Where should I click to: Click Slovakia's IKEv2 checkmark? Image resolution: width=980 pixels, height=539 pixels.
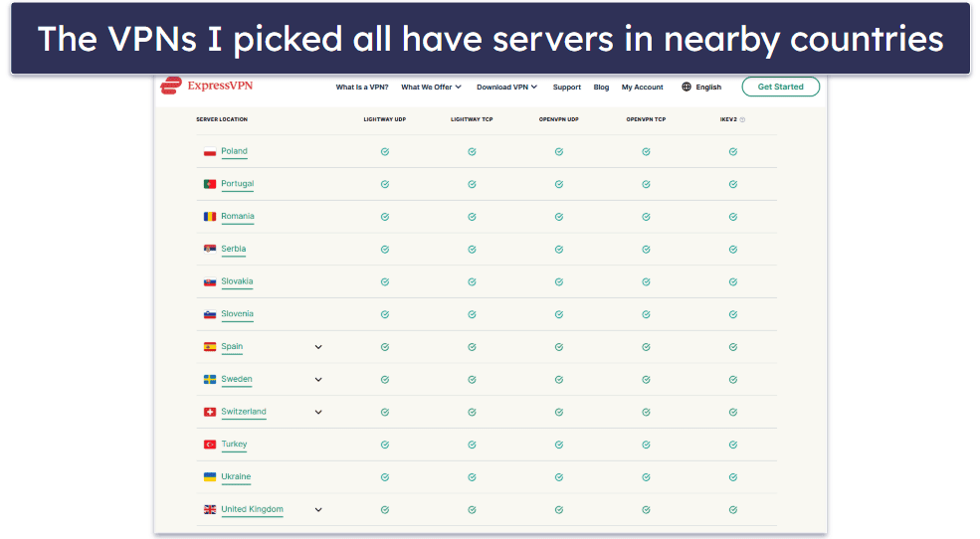[732, 281]
